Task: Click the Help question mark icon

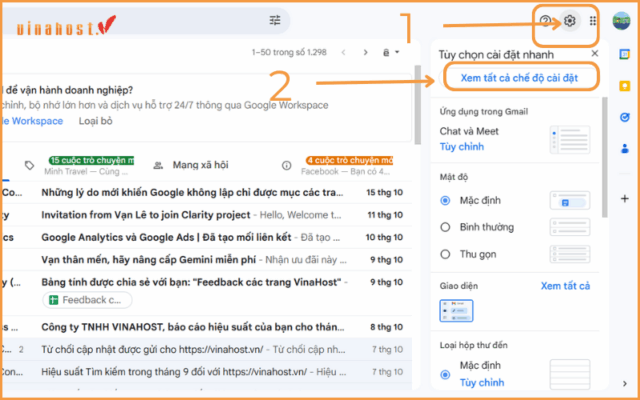Action: click(x=545, y=20)
